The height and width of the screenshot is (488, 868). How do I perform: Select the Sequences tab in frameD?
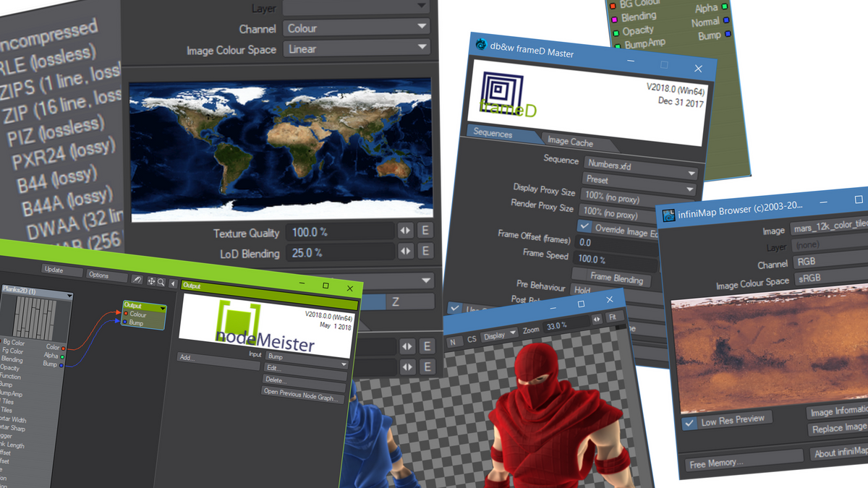tap(493, 134)
